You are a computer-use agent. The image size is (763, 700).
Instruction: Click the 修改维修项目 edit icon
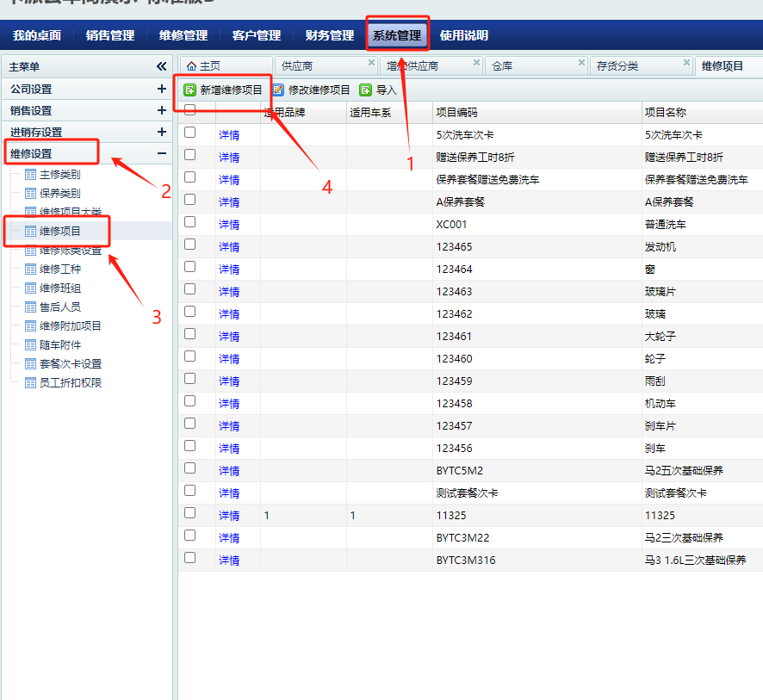coord(278,90)
